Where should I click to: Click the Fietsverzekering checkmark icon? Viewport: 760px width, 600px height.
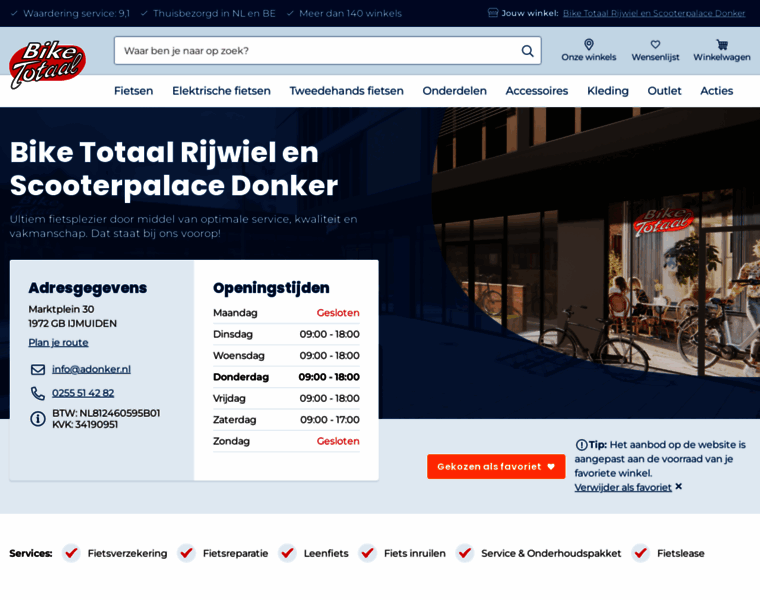71,553
